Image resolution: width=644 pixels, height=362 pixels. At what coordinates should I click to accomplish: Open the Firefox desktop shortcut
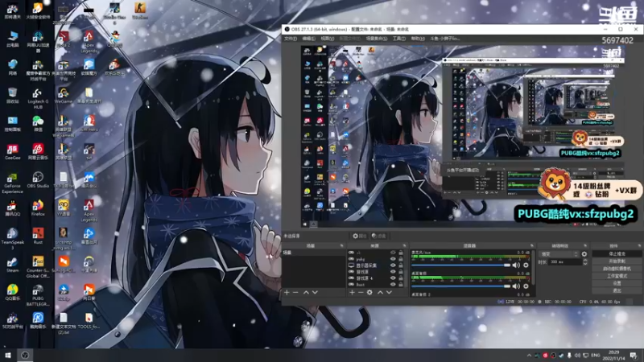(38, 208)
